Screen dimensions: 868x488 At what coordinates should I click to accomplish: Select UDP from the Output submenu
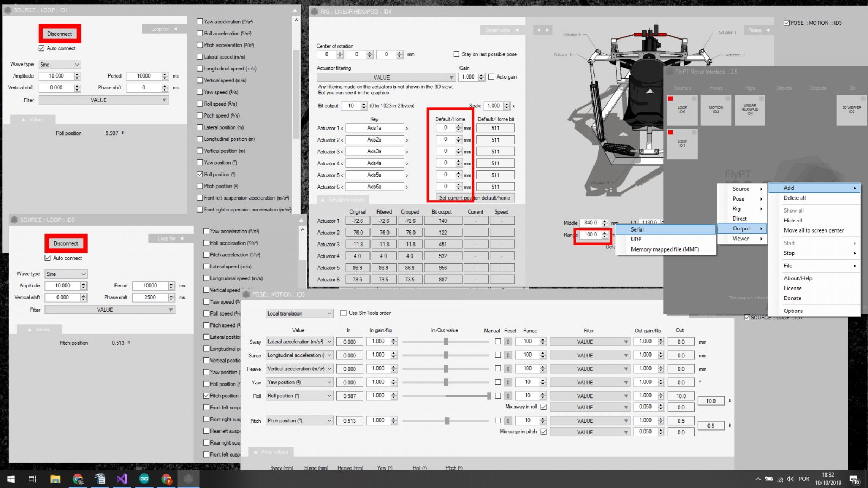coord(666,239)
